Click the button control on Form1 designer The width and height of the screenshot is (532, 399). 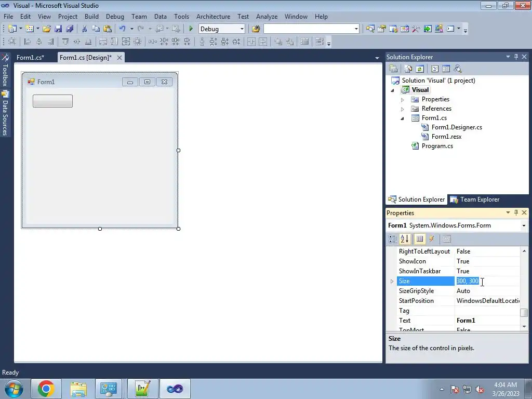click(x=52, y=101)
